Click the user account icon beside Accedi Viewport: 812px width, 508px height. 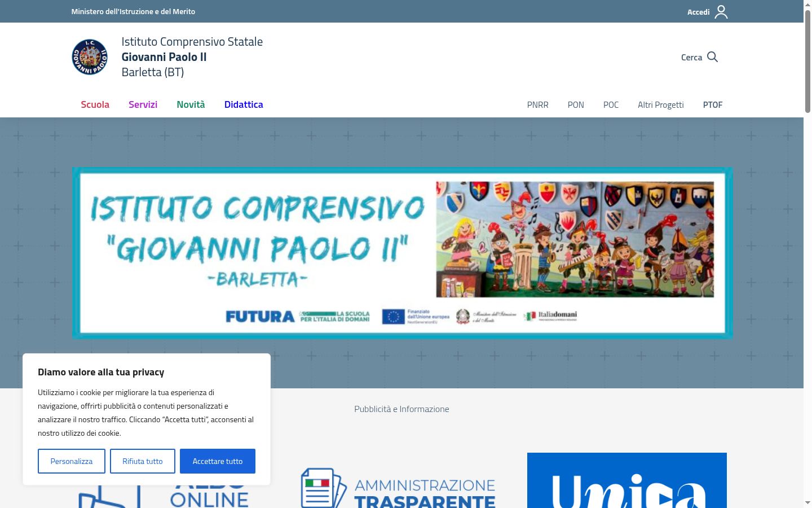pos(721,12)
